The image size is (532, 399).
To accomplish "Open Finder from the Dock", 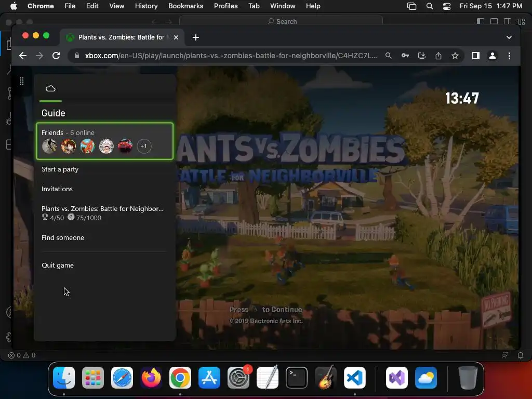I will coord(64,378).
